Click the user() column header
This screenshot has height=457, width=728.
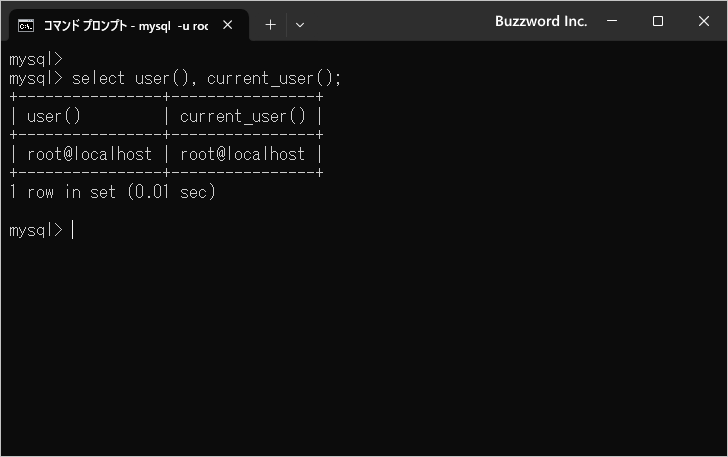54,116
